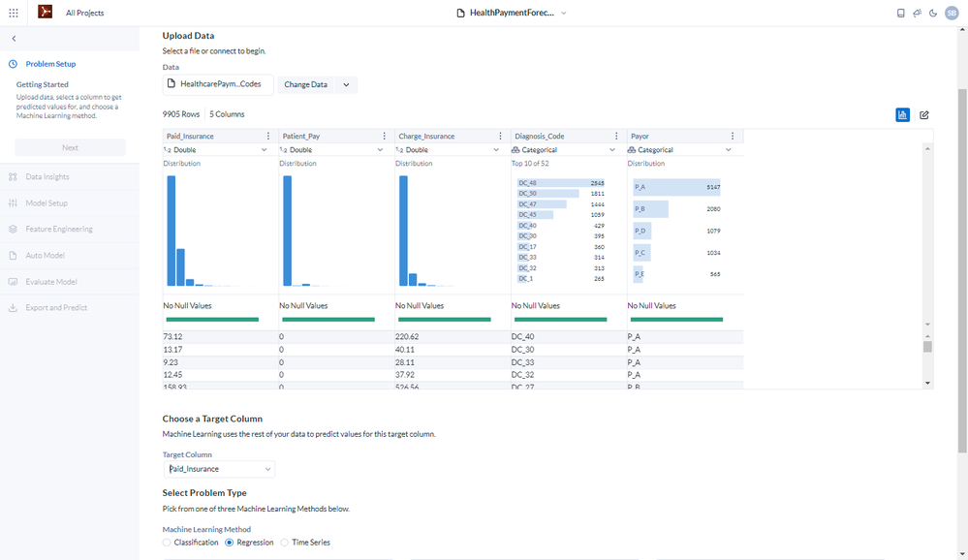Go to All Projects link
The image size is (968, 560).
click(84, 13)
